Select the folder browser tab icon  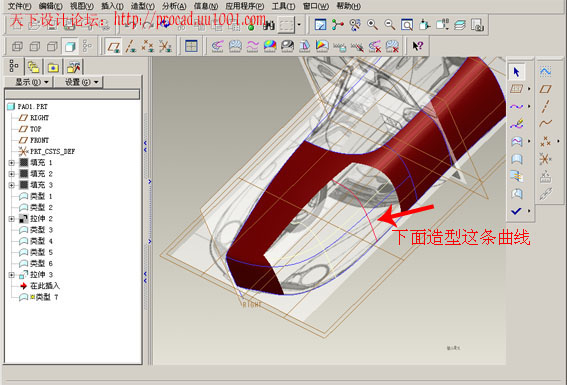34,67
